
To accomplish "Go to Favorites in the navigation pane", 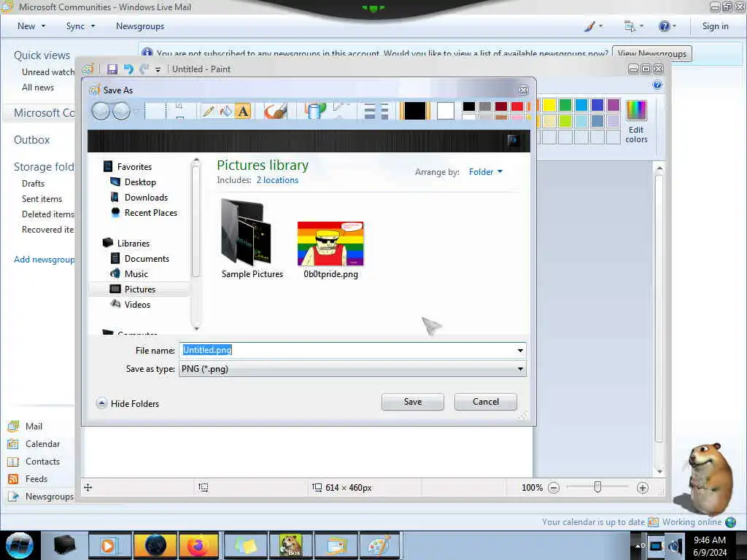I will [134, 167].
